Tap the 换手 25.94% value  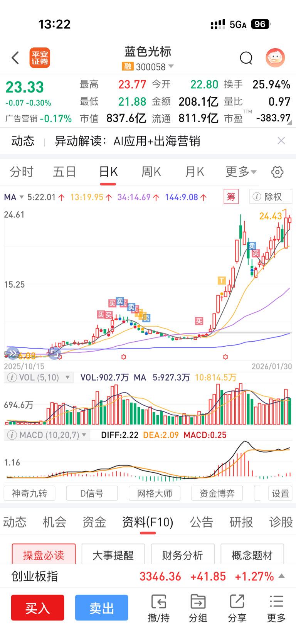[271, 84]
